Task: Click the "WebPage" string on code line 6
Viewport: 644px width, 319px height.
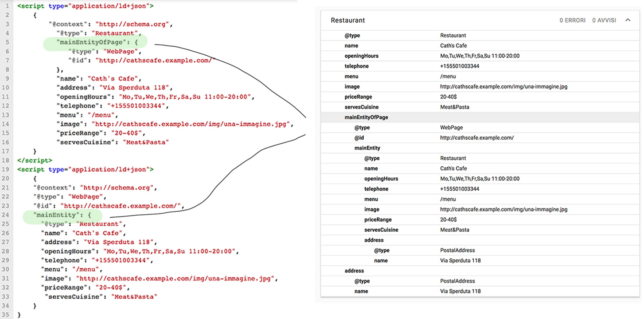Action: [121, 51]
